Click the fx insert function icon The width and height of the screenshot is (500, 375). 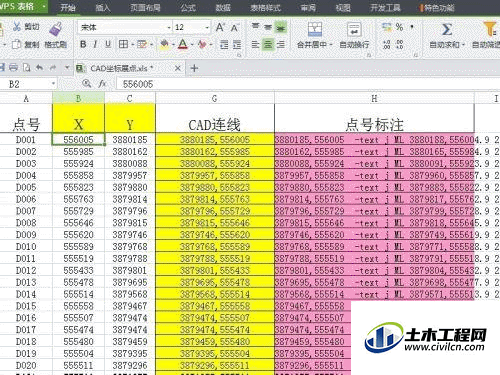[102, 84]
